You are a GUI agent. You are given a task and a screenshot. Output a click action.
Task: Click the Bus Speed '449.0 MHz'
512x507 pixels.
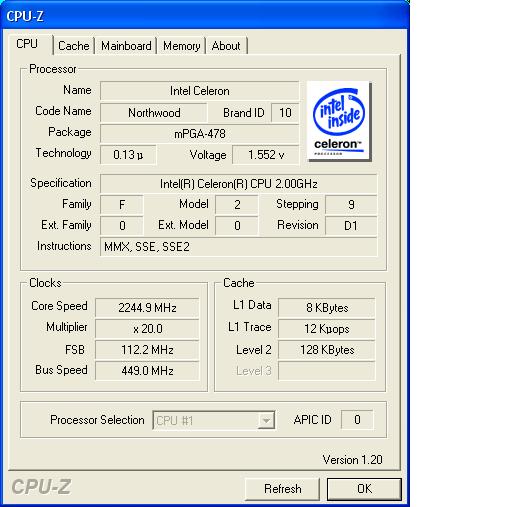(x=147, y=371)
